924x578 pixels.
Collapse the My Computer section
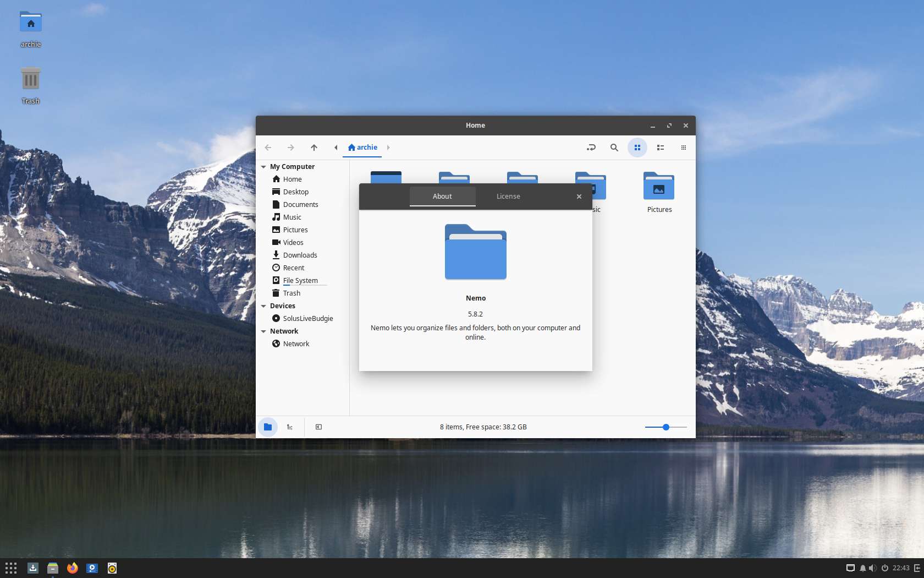click(263, 167)
